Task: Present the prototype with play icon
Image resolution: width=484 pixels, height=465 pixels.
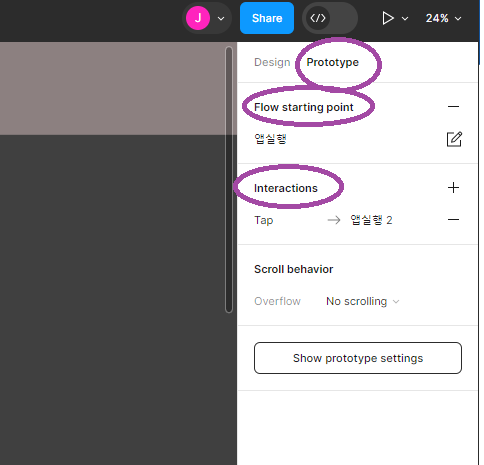Action: tap(387, 18)
